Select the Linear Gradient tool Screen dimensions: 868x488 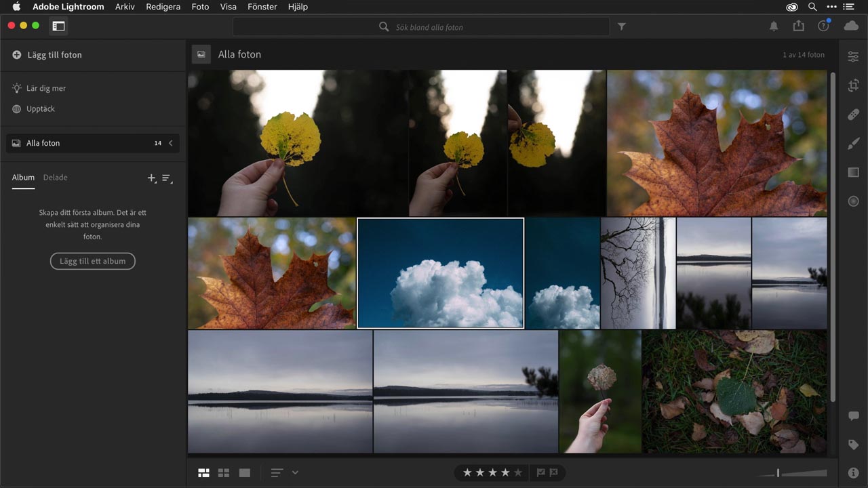click(x=853, y=172)
